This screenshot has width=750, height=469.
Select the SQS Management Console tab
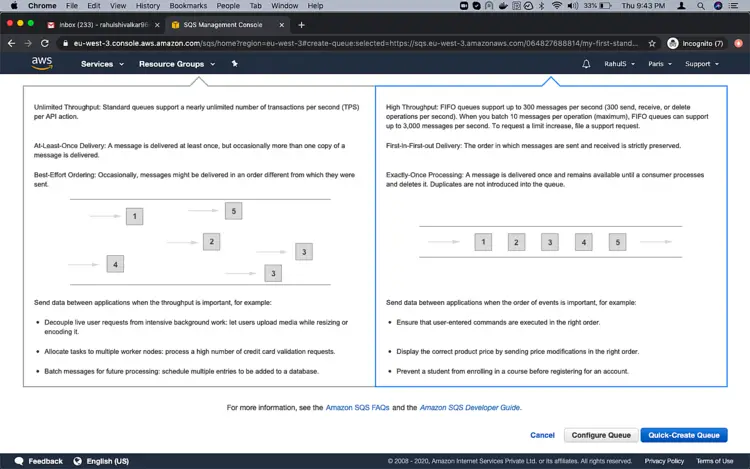click(x=226, y=25)
